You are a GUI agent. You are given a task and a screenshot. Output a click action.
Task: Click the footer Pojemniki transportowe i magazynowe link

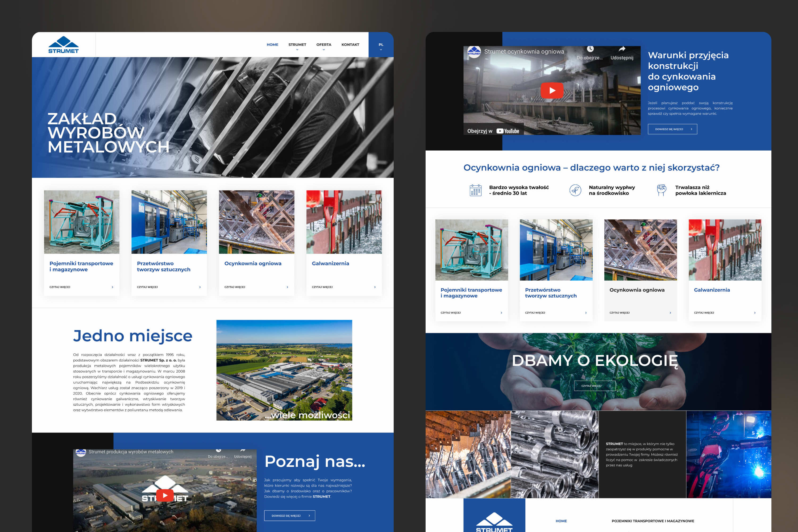(x=653, y=521)
